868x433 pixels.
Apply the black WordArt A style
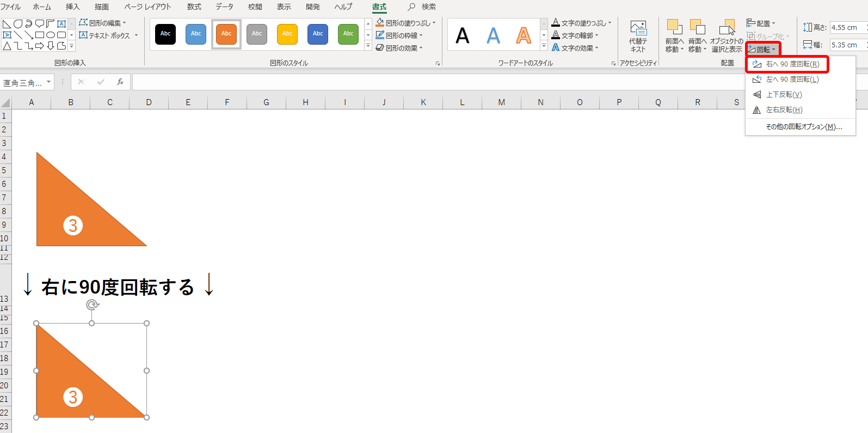point(463,36)
